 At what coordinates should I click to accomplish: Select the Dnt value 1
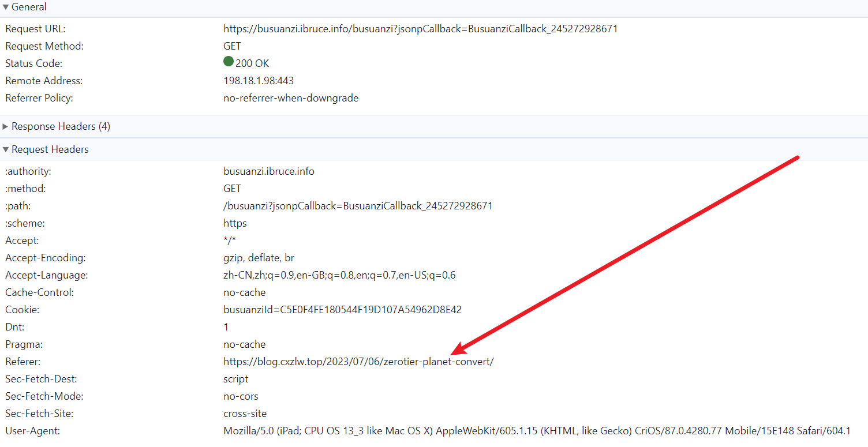(226, 327)
